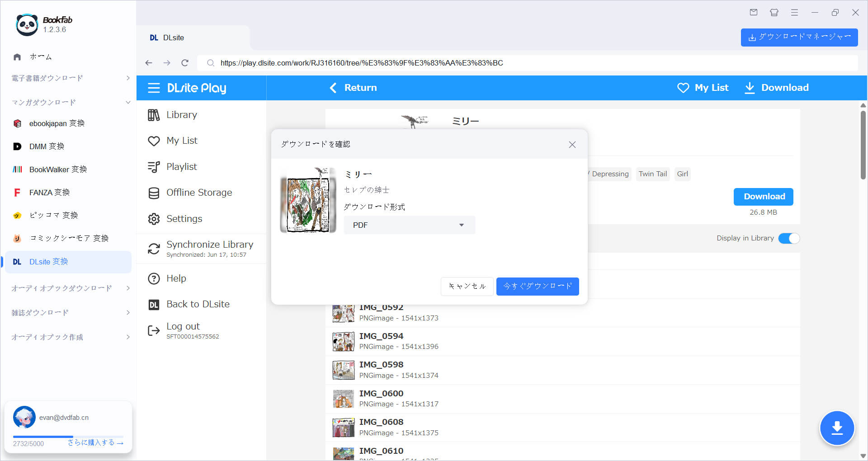Viewport: 868px width, 461px height.
Task: Open the hamburger menu in the title bar
Action: point(794,13)
